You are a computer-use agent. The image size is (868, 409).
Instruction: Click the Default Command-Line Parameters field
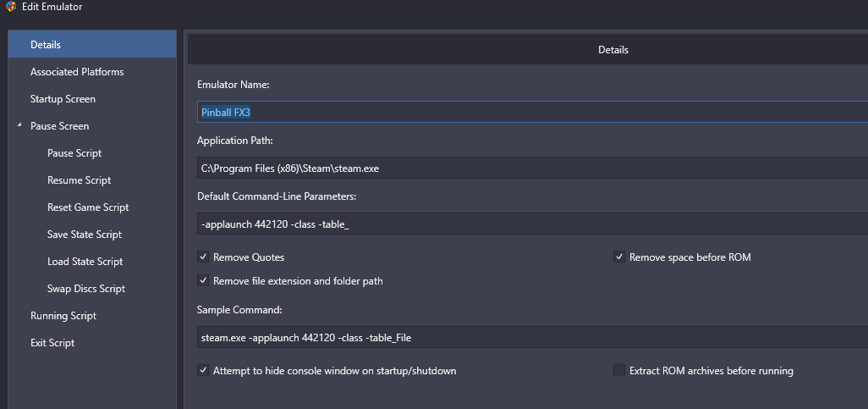(x=532, y=224)
